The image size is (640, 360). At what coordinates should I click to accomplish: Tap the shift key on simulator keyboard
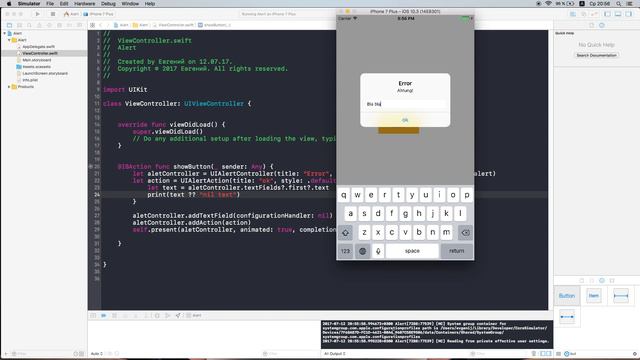[345, 233]
